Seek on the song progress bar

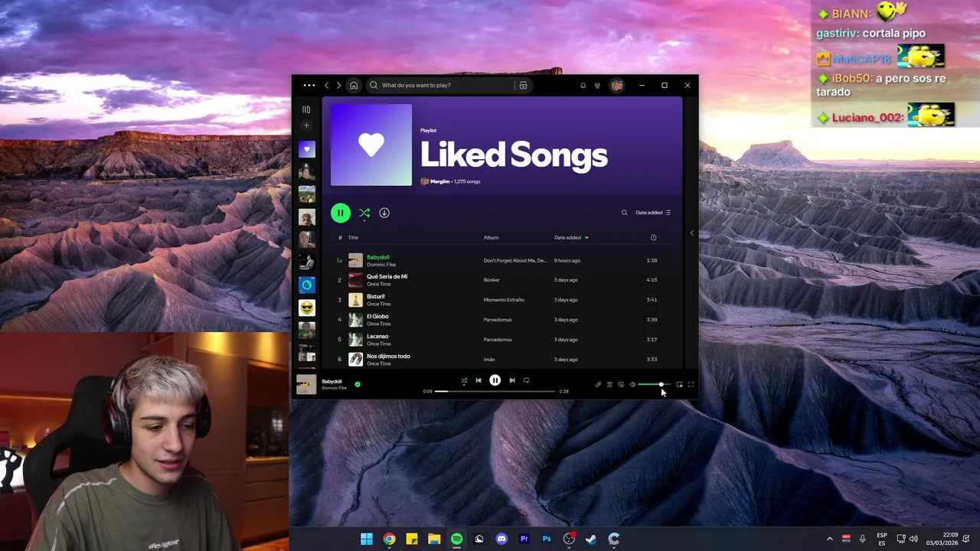495,391
